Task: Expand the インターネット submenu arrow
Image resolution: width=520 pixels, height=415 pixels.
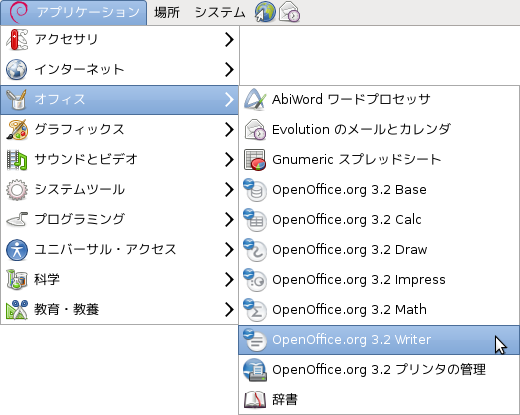Action: pos(229,69)
